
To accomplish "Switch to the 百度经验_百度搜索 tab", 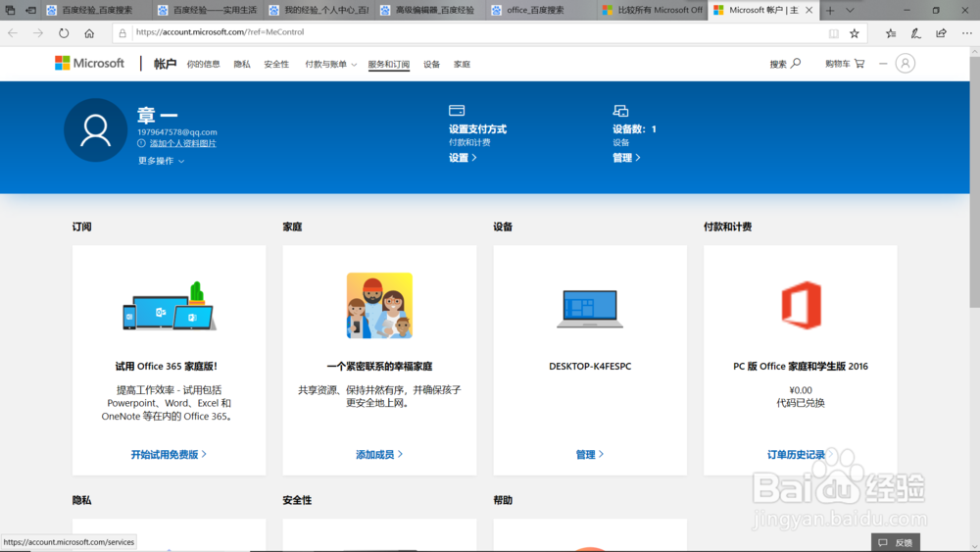I will click(97, 10).
